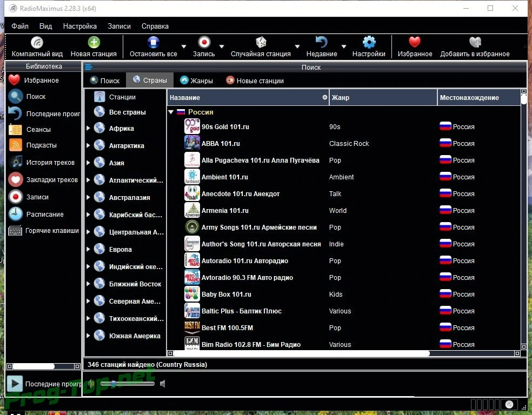Open Настройки gear in toolbar
532x415 pixels.
(369, 47)
